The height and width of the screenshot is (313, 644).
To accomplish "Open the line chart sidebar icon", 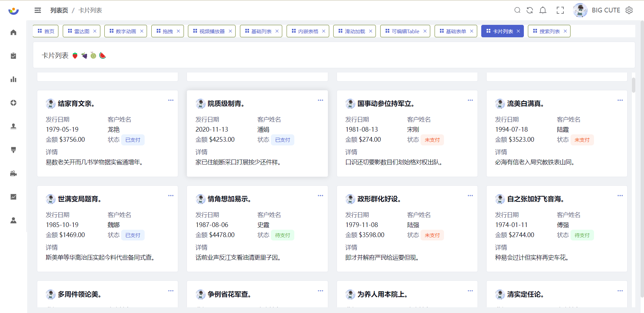I will point(13,197).
